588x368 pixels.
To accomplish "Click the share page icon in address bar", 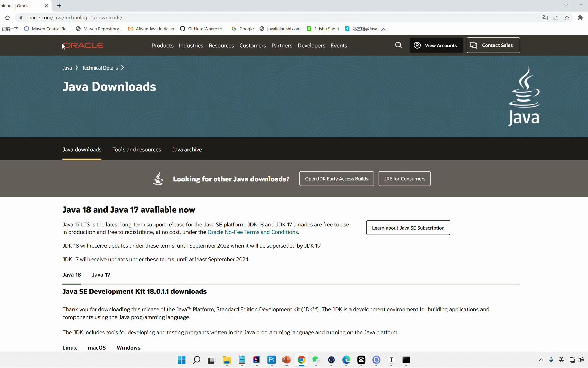I will click(556, 18).
